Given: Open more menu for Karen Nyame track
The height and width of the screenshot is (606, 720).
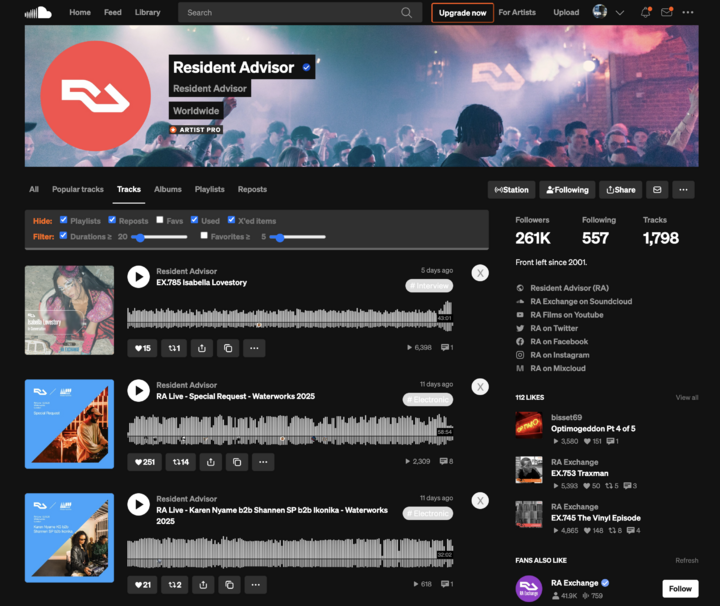Looking at the screenshot, I should click(256, 585).
